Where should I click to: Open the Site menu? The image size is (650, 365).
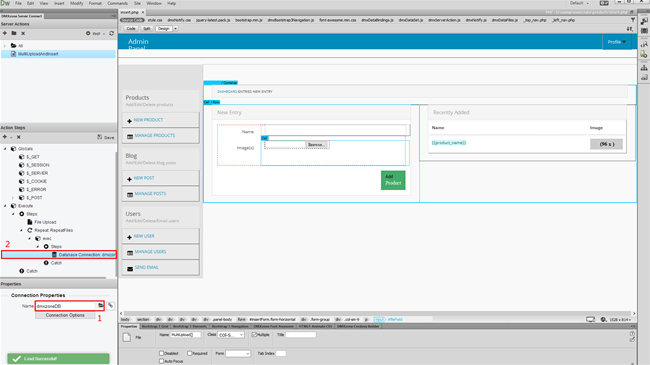(137, 3)
